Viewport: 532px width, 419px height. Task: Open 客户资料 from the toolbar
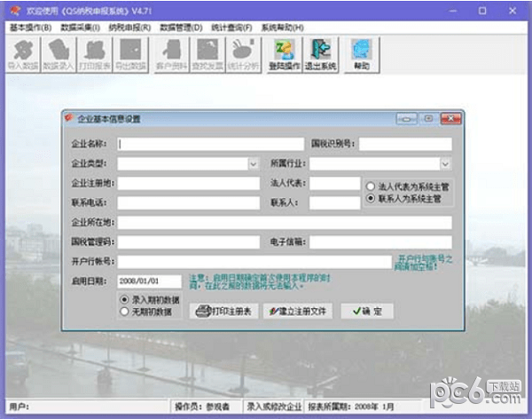pyautogui.click(x=171, y=55)
